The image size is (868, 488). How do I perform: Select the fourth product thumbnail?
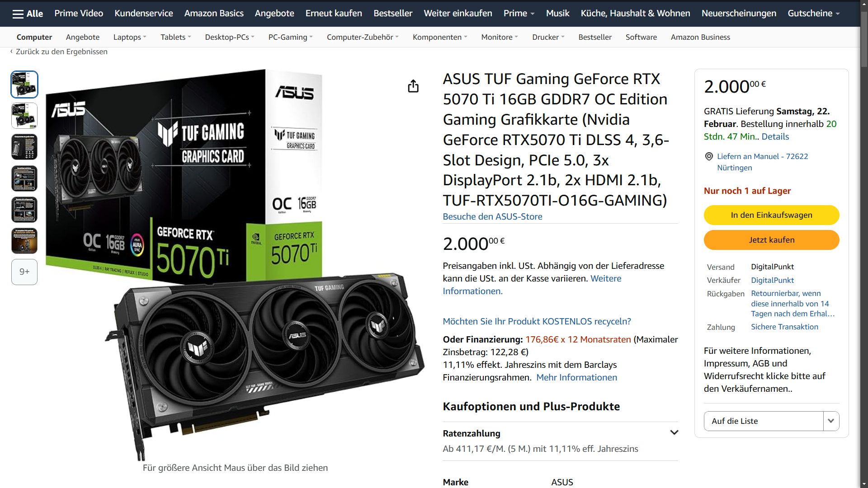[24, 178]
